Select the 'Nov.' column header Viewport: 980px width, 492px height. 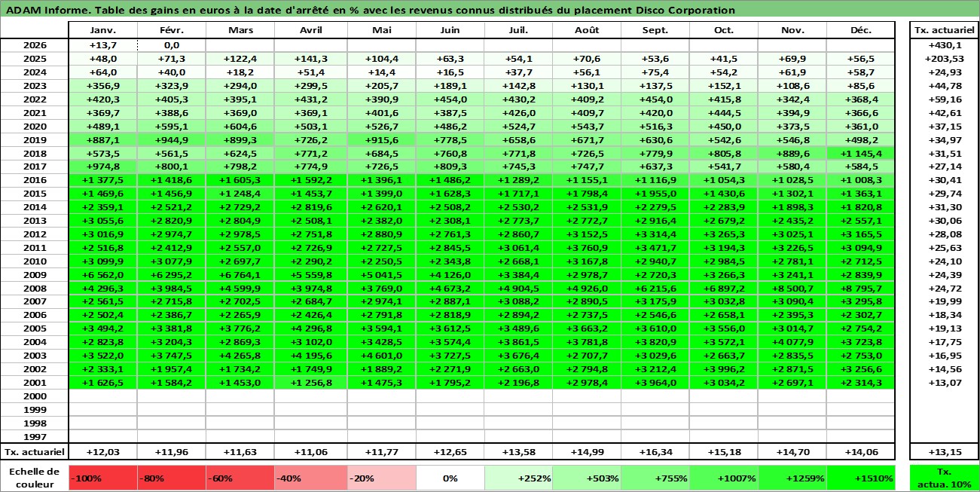coord(792,31)
